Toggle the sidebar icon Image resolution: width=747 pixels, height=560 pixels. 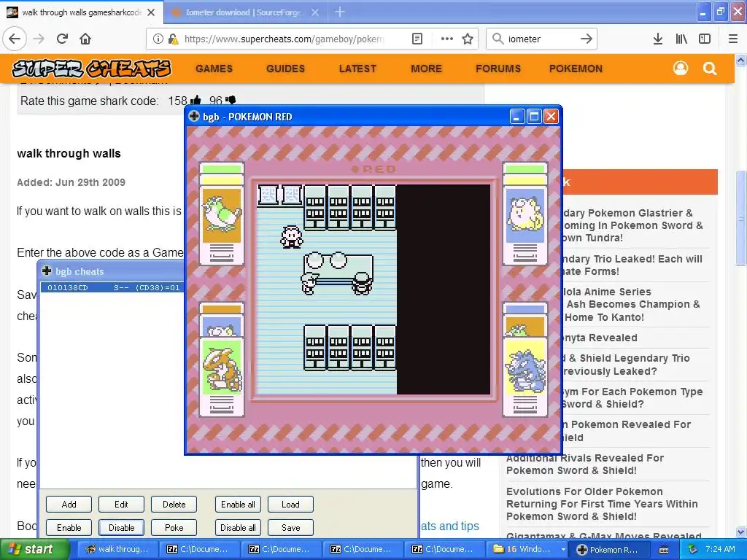pyautogui.click(x=705, y=39)
